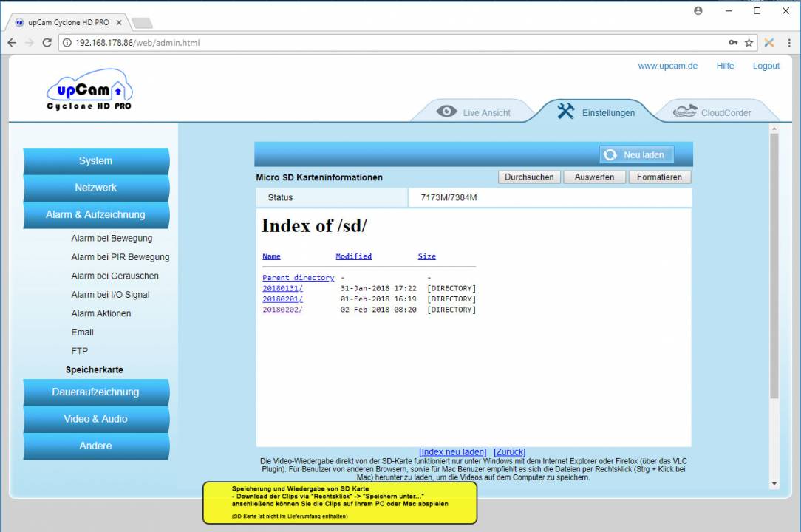Expand Alarm & Aufzeichnung section
Image resolution: width=801 pixels, height=532 pixels.
[x=96, y=215]
